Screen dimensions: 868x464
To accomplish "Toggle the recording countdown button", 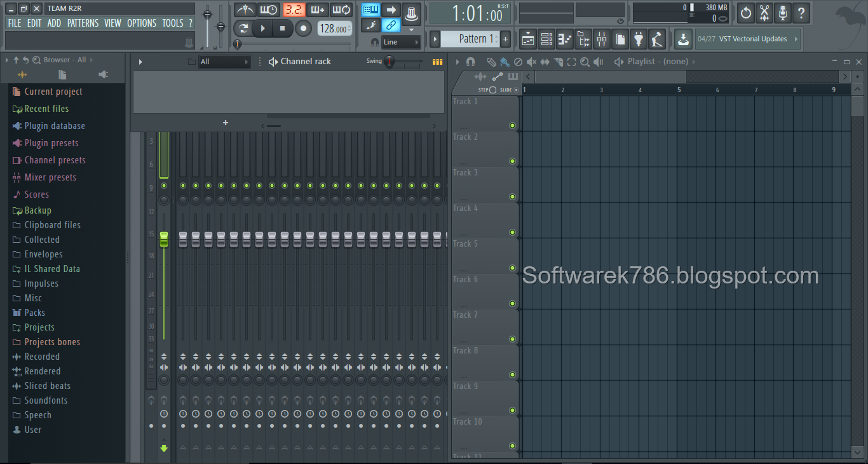I will tap(294, 10).
